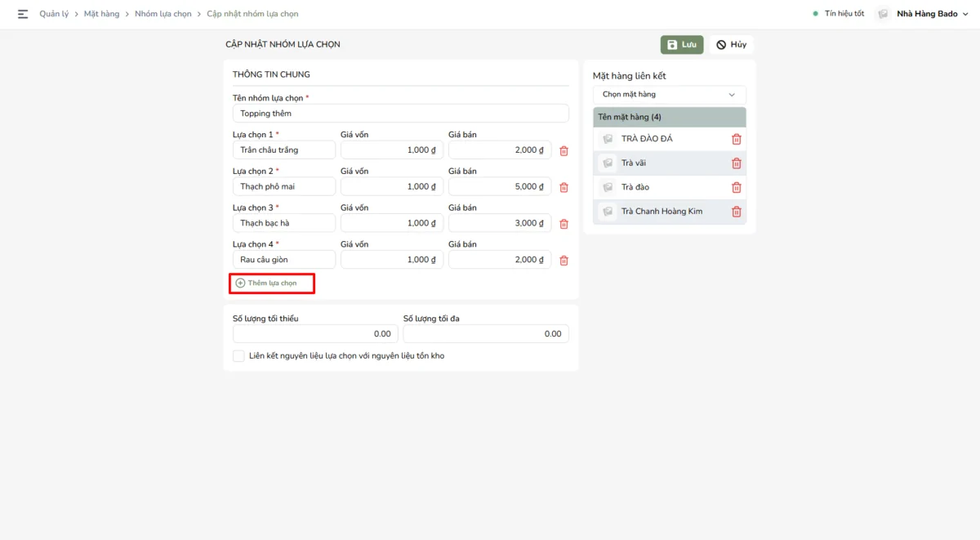Image resolution: width=980 pixels, height=540 pixels.
Task: Click the Trà Chanh Hoàng Kim thumbnail
Action: click(x=608, y=212)
